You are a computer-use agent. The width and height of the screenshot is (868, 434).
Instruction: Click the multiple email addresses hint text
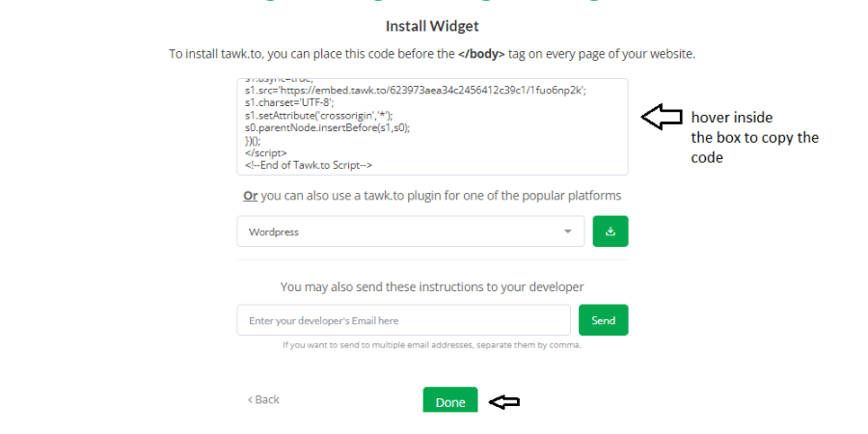[x=432, y=345]
